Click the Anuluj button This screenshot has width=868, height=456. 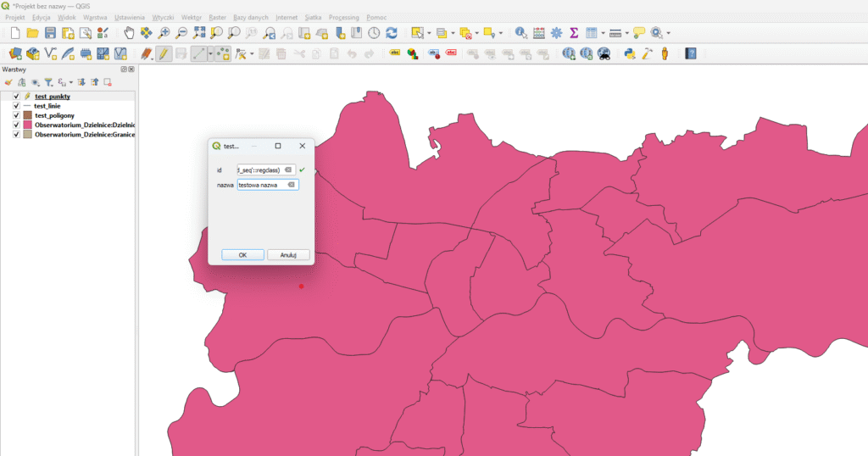(288, 254)
